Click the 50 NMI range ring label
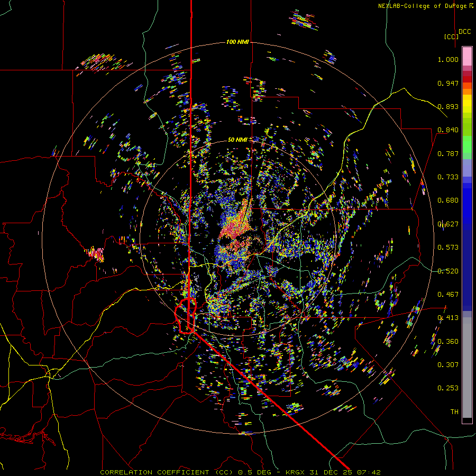 [237, 140]
